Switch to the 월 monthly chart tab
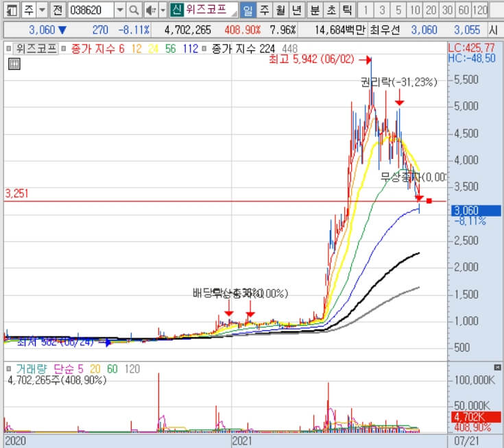This screenshot has width=504, height=448. pyautogui.click(x=280, y=10)
